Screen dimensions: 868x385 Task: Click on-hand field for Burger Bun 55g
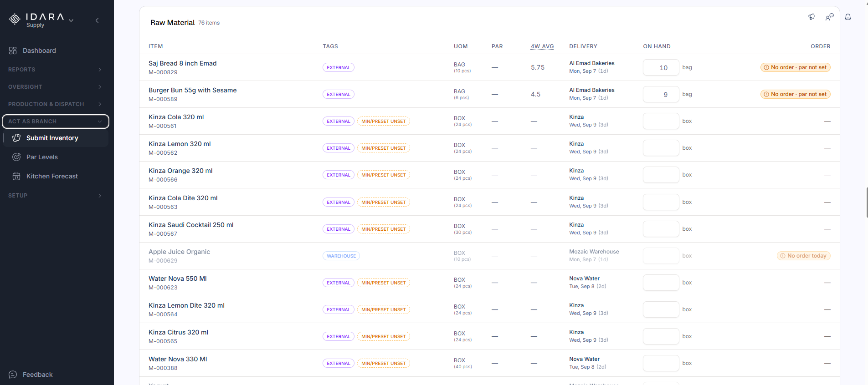tap(661, 94)
